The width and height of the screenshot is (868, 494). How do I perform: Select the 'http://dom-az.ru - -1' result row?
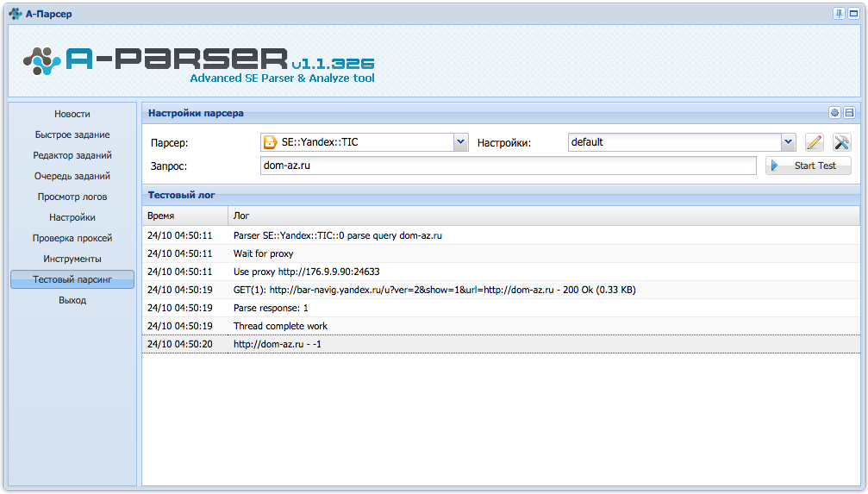pos(501,344)
